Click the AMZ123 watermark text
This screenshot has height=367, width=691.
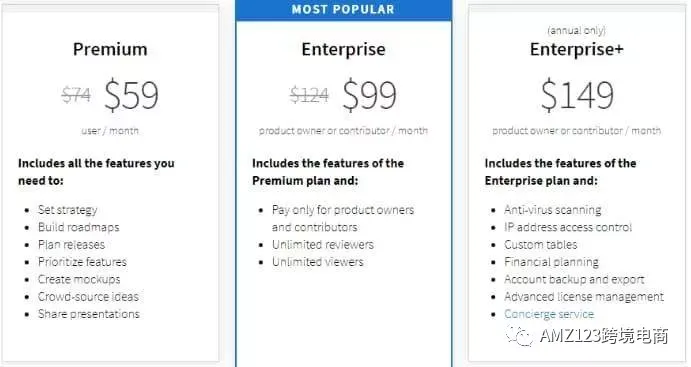[x=604, y=336]
